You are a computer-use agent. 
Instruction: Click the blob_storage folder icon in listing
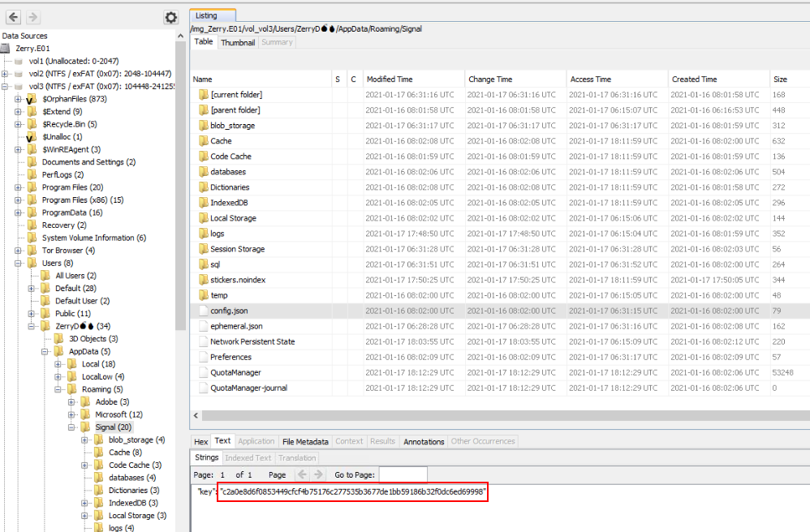point(204,126)
